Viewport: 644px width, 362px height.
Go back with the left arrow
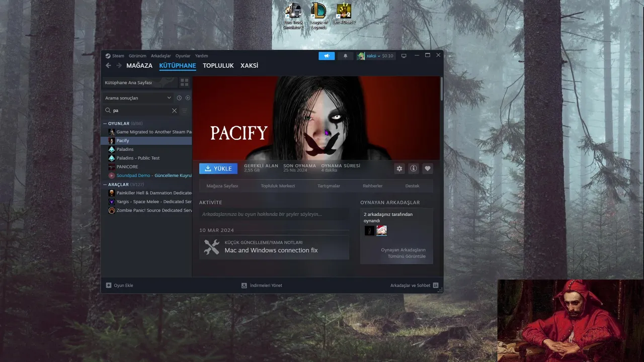point(108,65)
